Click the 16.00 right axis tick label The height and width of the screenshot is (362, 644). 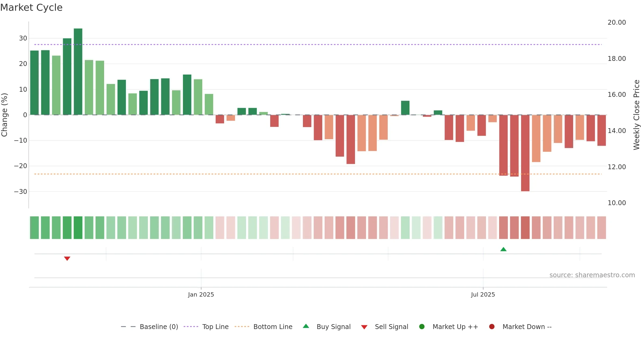(617, 95)
